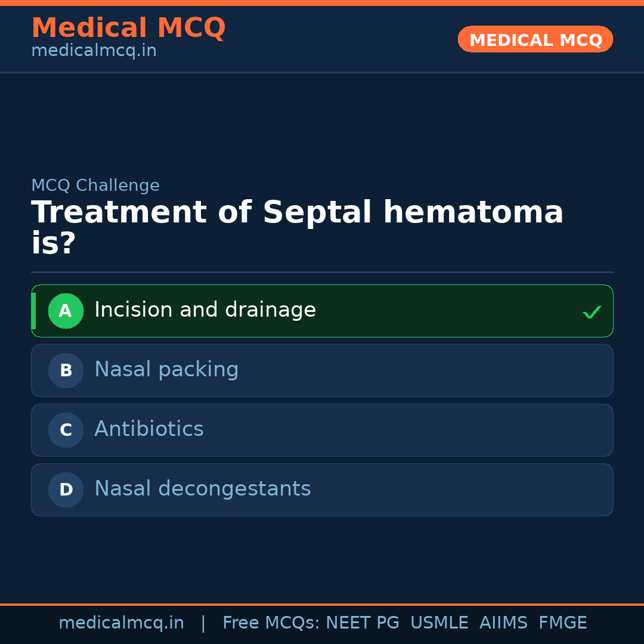Screen dimensions: 644x644
Task: Click the MCQ Challenge label
Action: pos(95,185)
